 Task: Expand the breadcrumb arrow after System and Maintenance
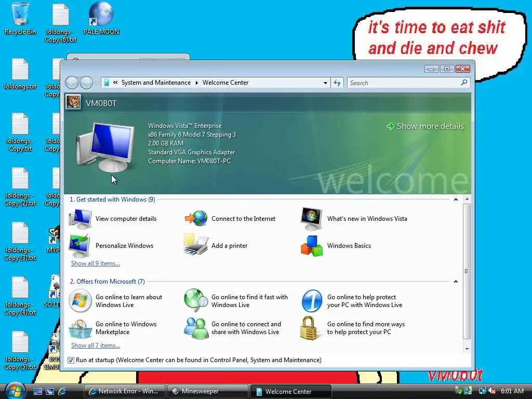196,83
